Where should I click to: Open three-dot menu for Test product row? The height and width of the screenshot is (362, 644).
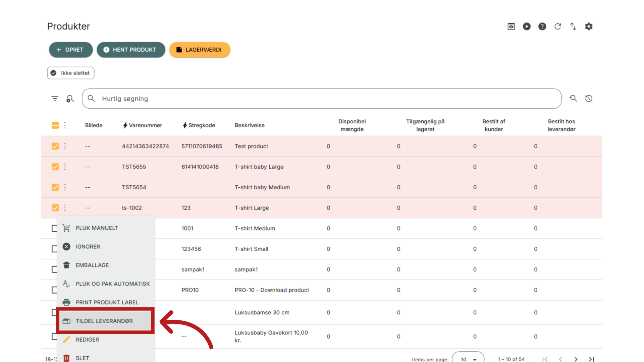click(65, 146)
